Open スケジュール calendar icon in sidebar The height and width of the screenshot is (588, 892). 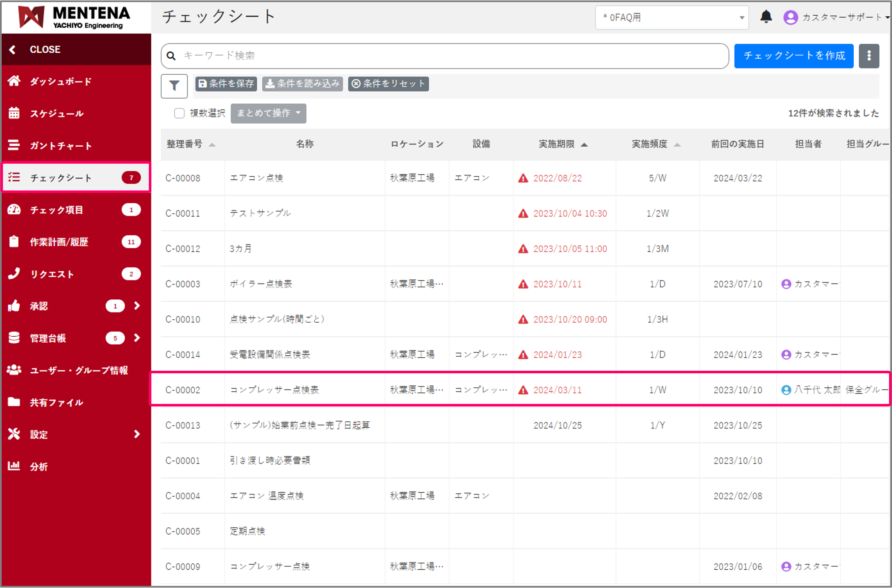(x=14, y=113)
